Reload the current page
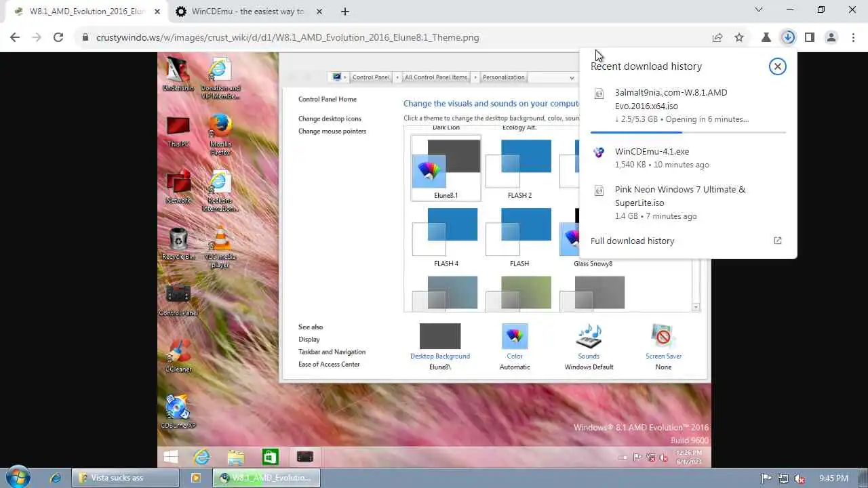 (x=58, y=37)
